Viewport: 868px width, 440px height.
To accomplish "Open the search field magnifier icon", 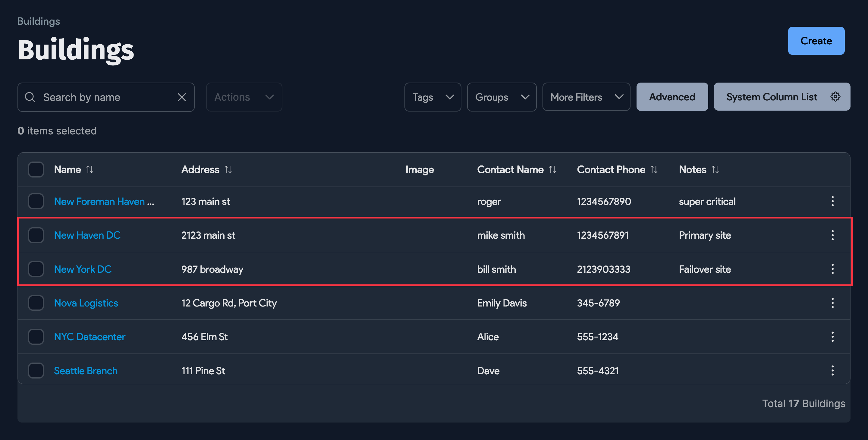I will coord(30,97).
